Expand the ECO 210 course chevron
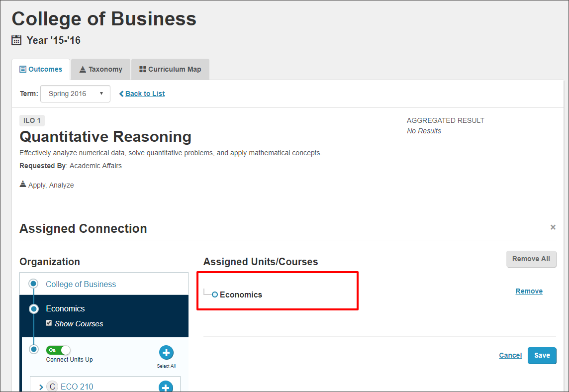The height and width of the screenshot is (392, 569). pos(41,387)
